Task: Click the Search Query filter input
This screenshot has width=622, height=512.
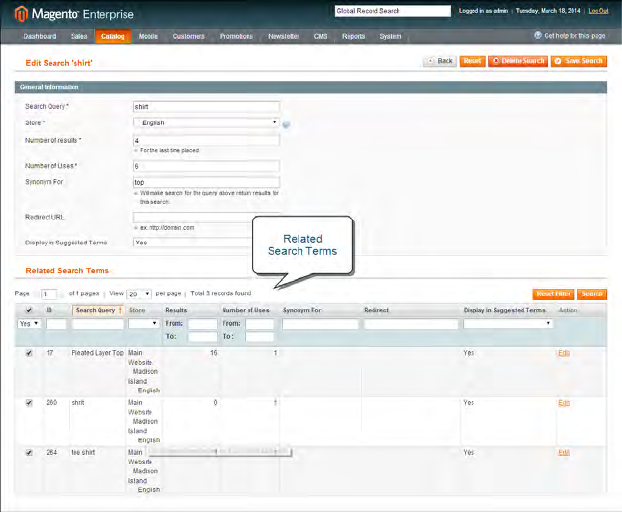Action: point(98,324)
